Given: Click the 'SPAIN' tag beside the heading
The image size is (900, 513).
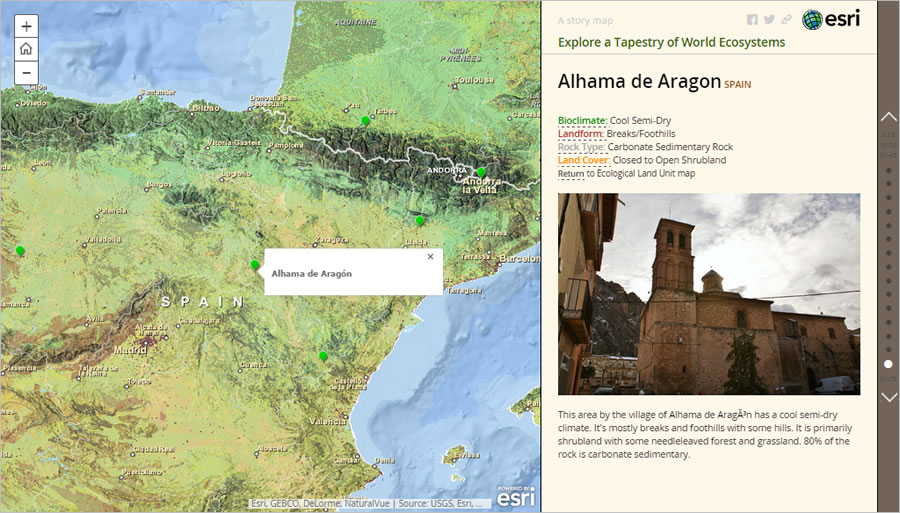Looking at the screenshot, I should click(738, 84).
